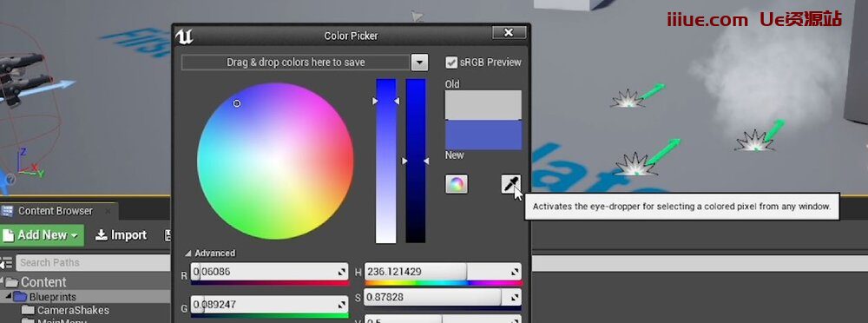Click the Save All icon beside Import
Screen dimensions: 868x323
(x=168, y=235)
